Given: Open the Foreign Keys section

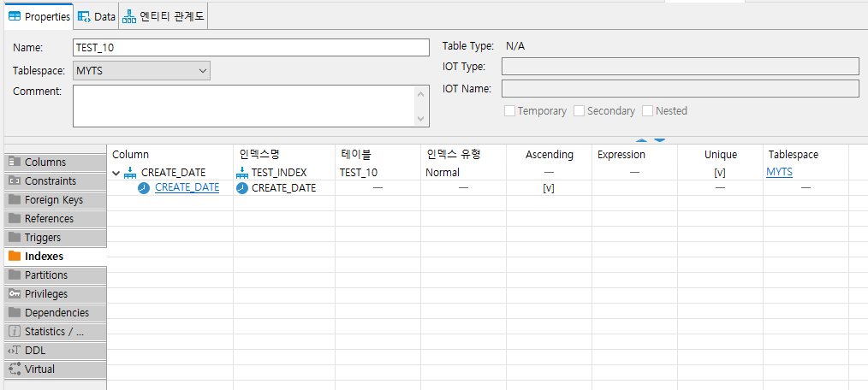Looking at the screenshot, I should [56, 199].
